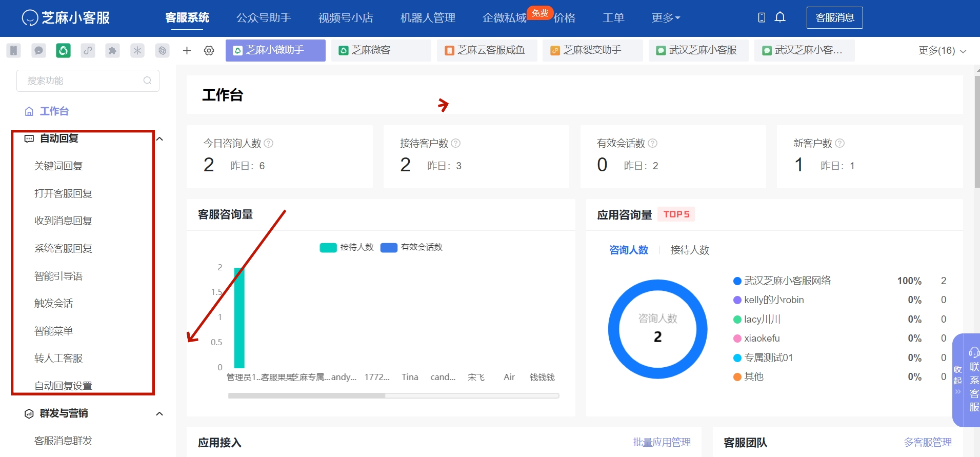Toggle xiaokefu donut legend entry
The width and height of the screenshot is (980, 457).
coord(756,339)
